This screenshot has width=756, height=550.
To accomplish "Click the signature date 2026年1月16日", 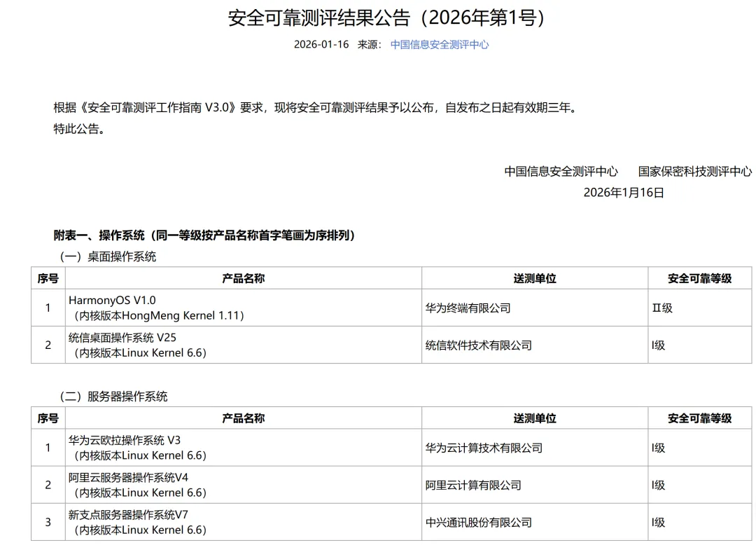I will click(624, 193).
